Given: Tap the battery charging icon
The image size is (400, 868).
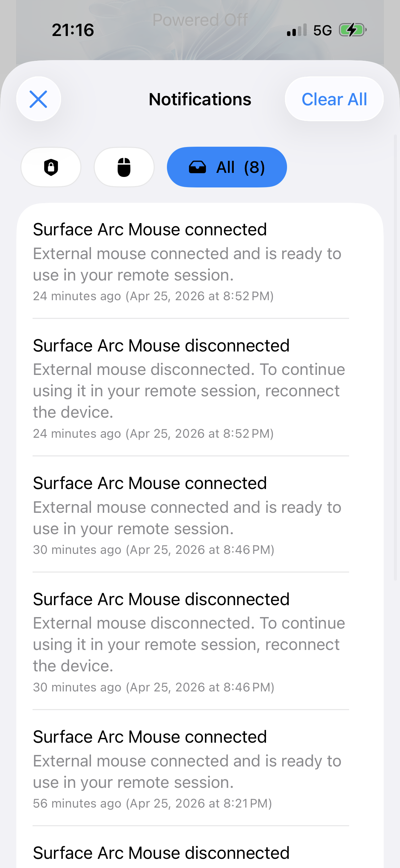Looking at the screenshot, I should (353, 30).
